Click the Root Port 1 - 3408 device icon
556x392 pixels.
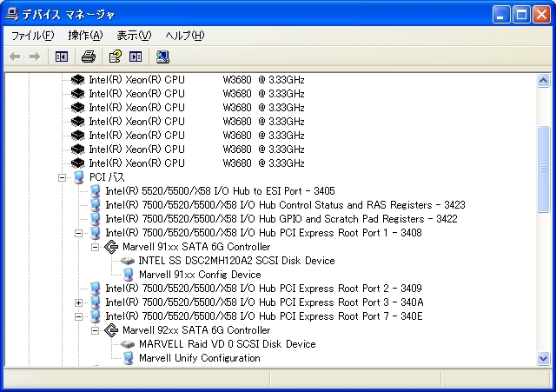pos(95,233)
